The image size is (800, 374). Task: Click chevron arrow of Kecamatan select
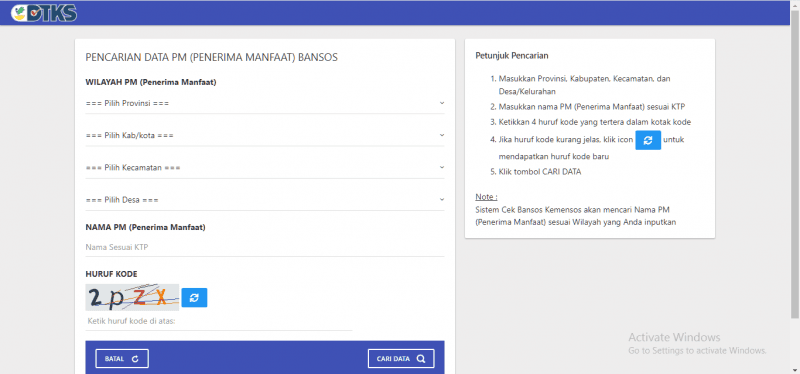442,167
